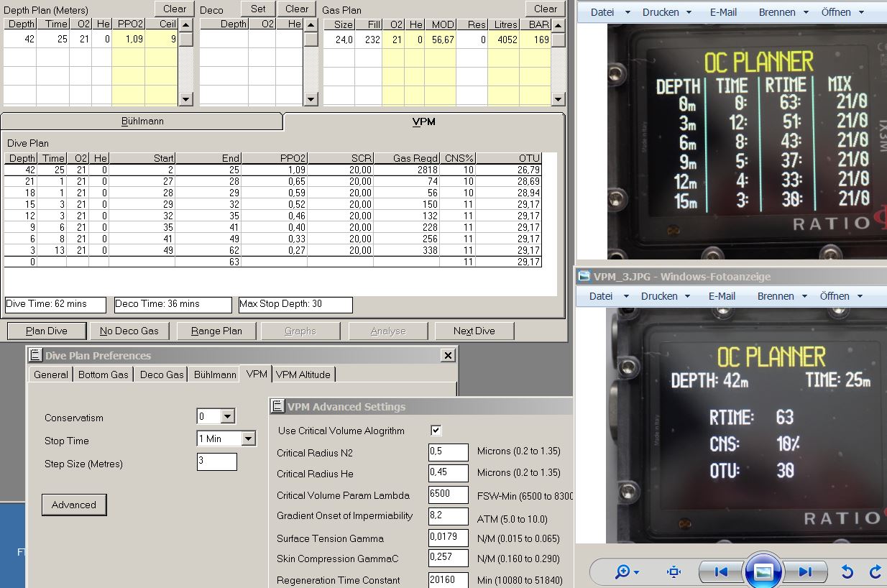Open the Drucken menu in the lower photo viewer
Viewport: 887px width, 588px height.
coord(666,296)
